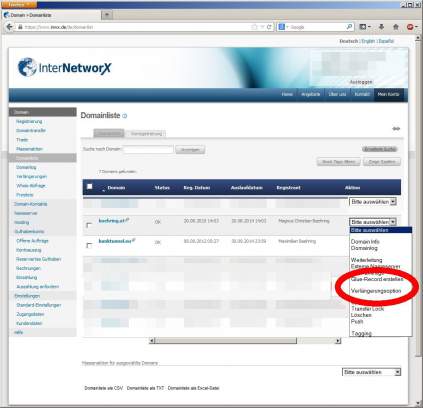Click the browser back arrow button
Screen dimensions: 423x408
point(10,27)
